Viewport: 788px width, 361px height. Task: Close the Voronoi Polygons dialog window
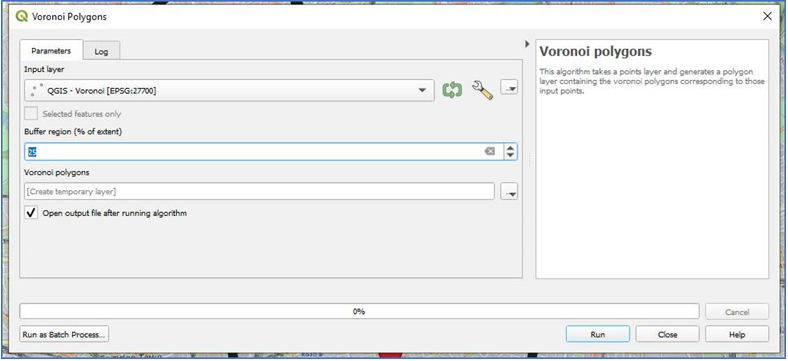click(767, 17)
